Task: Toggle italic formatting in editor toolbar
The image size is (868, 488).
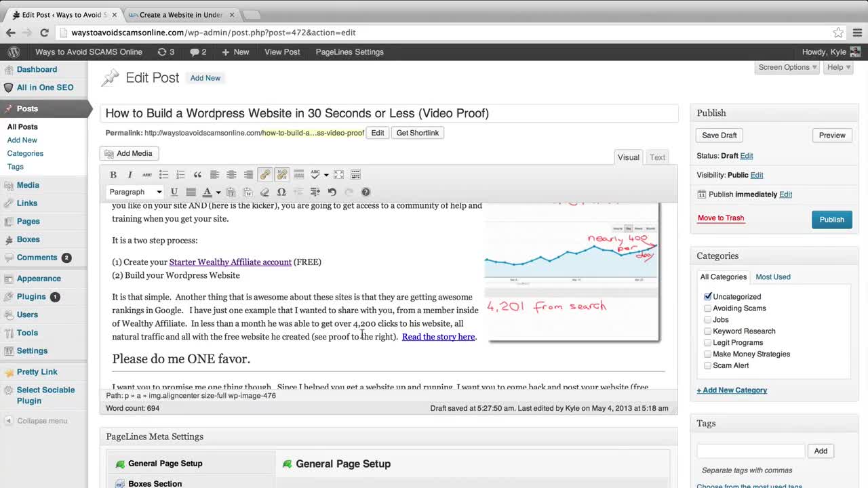Action: (x=130, y=175)
